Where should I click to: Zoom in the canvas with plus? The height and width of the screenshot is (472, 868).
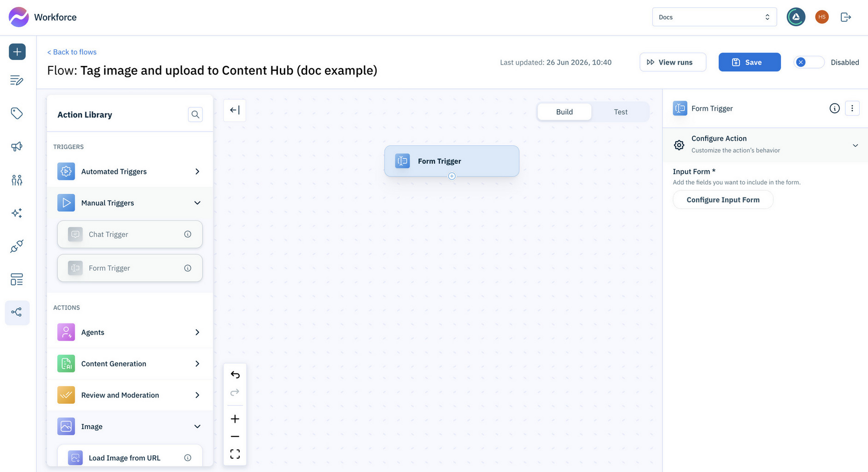[235, 419]
